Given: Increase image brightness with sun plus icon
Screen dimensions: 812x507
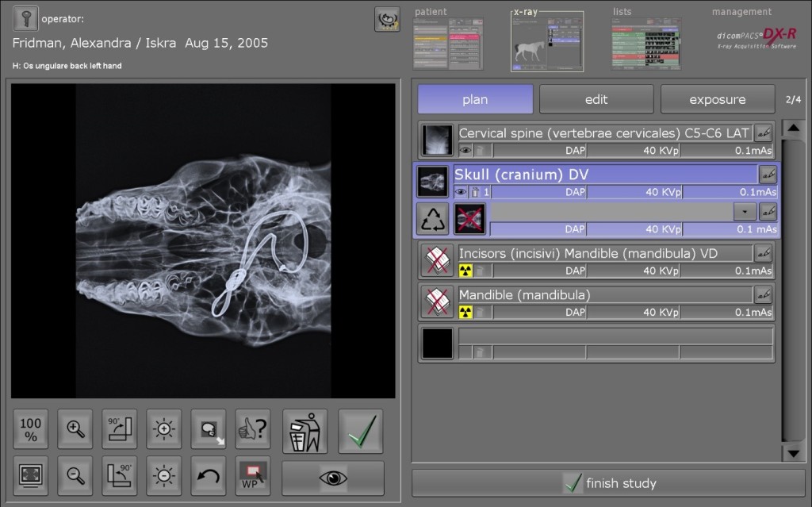Looking at the screenshot, I should [x=164, y=428].
